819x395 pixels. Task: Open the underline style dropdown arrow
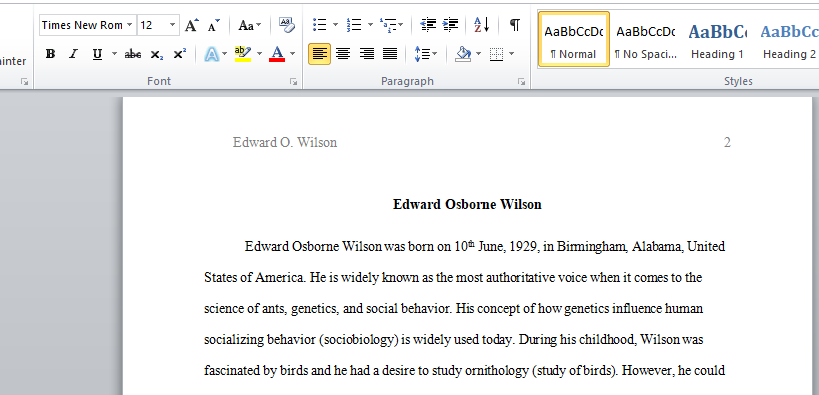click(114, 53)
